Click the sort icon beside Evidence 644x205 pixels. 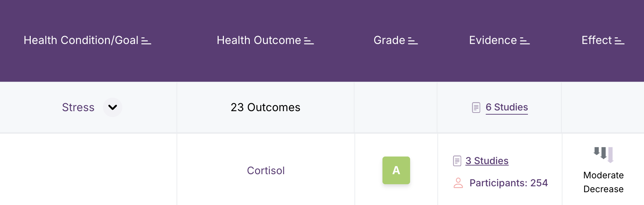click(525, 41)
